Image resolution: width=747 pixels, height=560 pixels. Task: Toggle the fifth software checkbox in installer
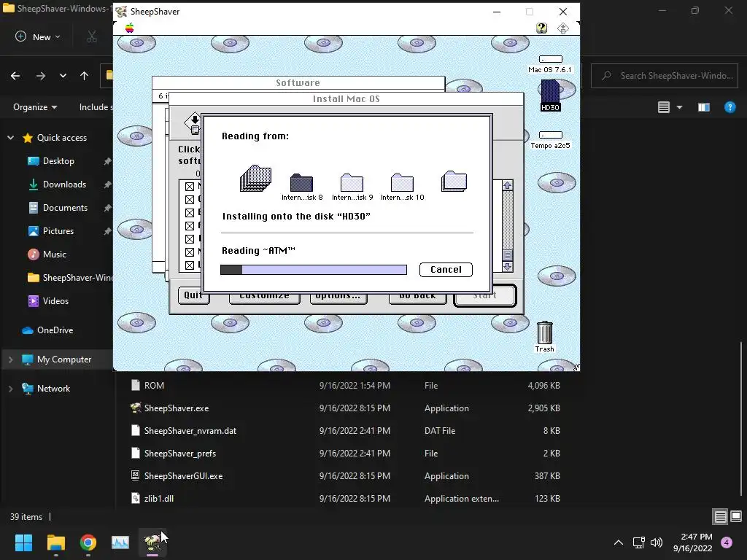(190, 239)
